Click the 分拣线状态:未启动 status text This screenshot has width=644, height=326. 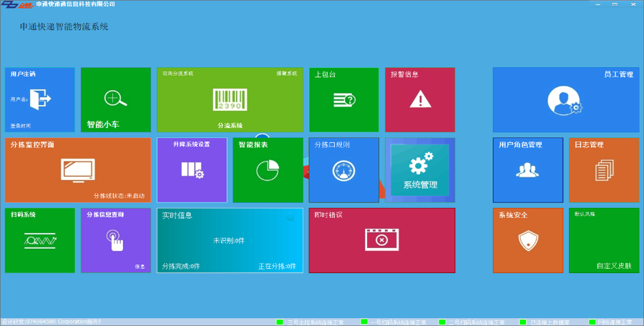[x=119, y=196]
